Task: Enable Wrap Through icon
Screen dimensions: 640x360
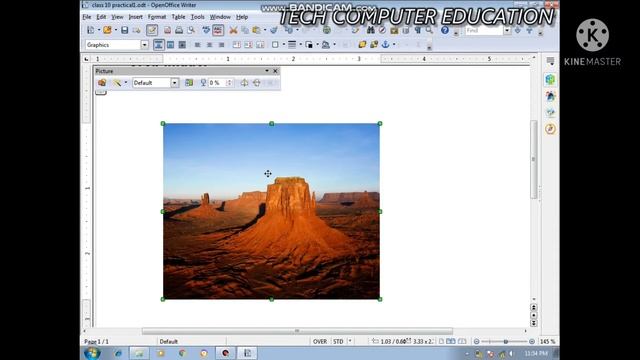Action: click(182, 45)
